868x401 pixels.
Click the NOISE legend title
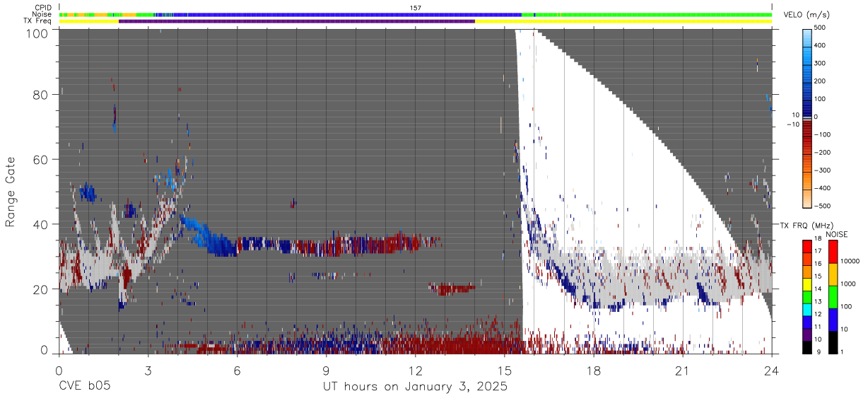[x=838, y=234]
